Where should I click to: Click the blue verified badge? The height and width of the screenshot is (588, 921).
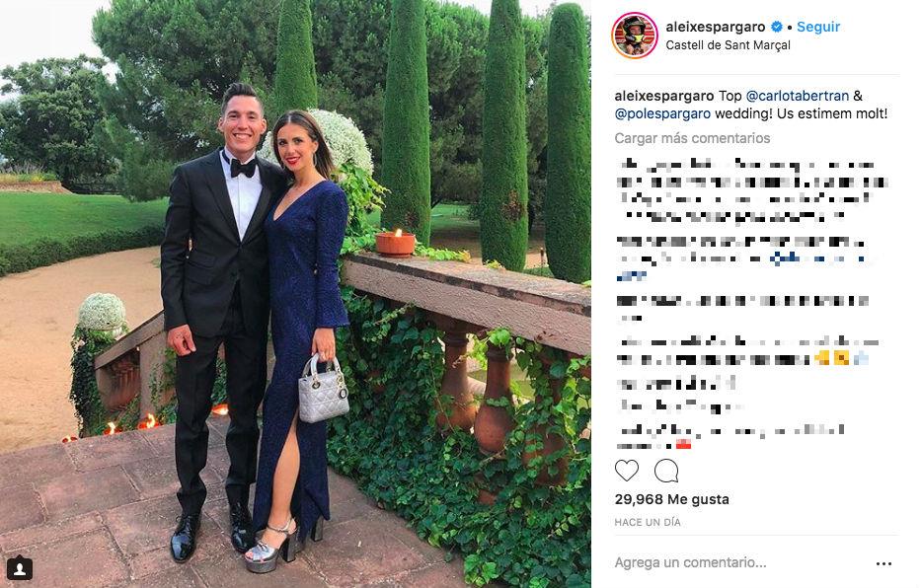pyautogui.click(x=776, y=27)
